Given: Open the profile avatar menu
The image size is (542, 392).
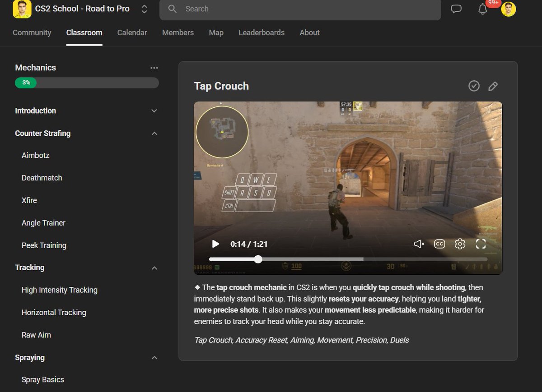Looking at the screenshot, I should [x=509, y=9].
